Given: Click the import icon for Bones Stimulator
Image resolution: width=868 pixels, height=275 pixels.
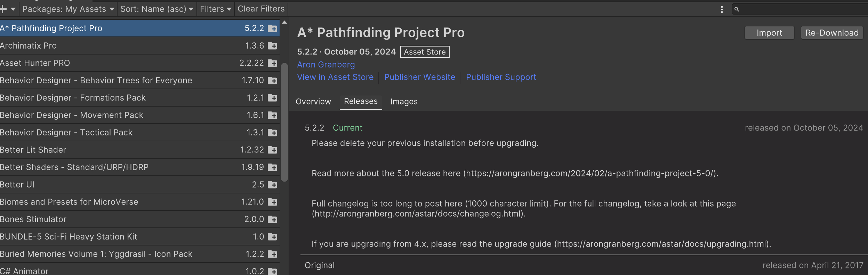Looking at the screenshot, I should [x=273, y=219].
